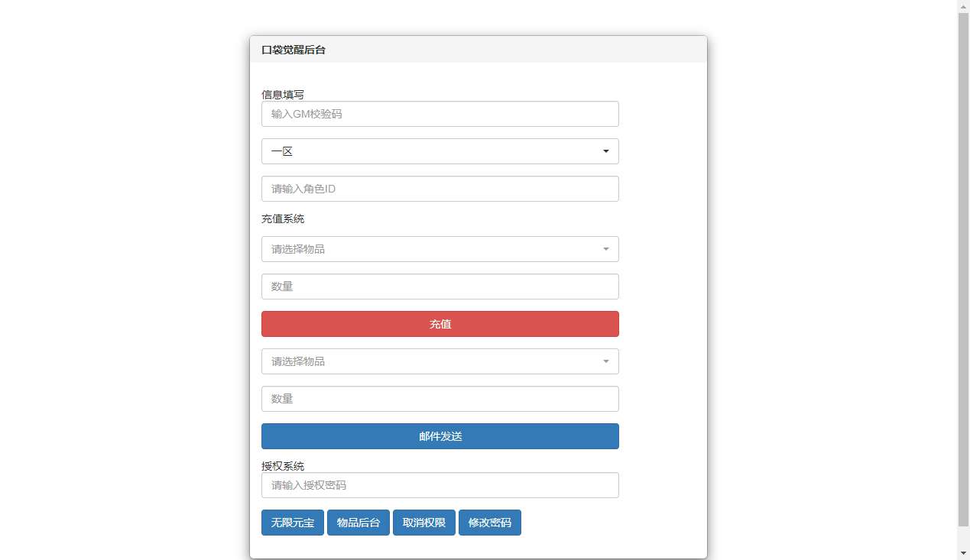Image resolution: width=970 pixels, height=560 pixels.
Task: Open the server selection dropdown showing 一区
Action: (440, 151)
